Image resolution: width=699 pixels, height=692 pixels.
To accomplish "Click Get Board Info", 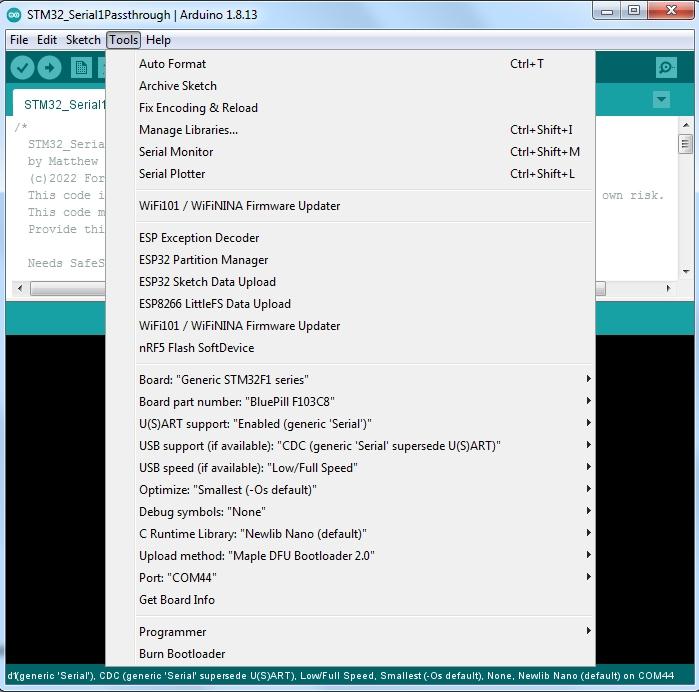I will [x=350, y=599].
